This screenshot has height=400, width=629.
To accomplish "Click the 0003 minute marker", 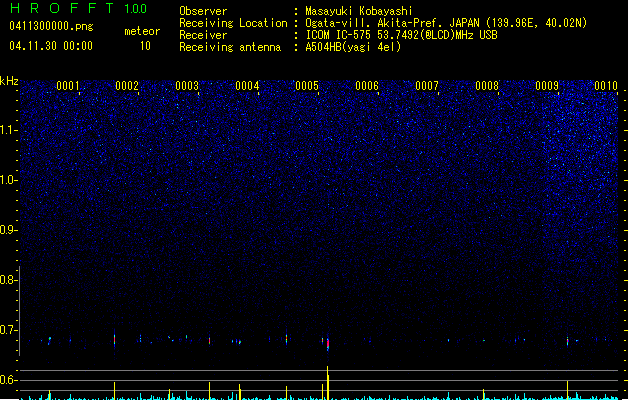I will [187, 86].
